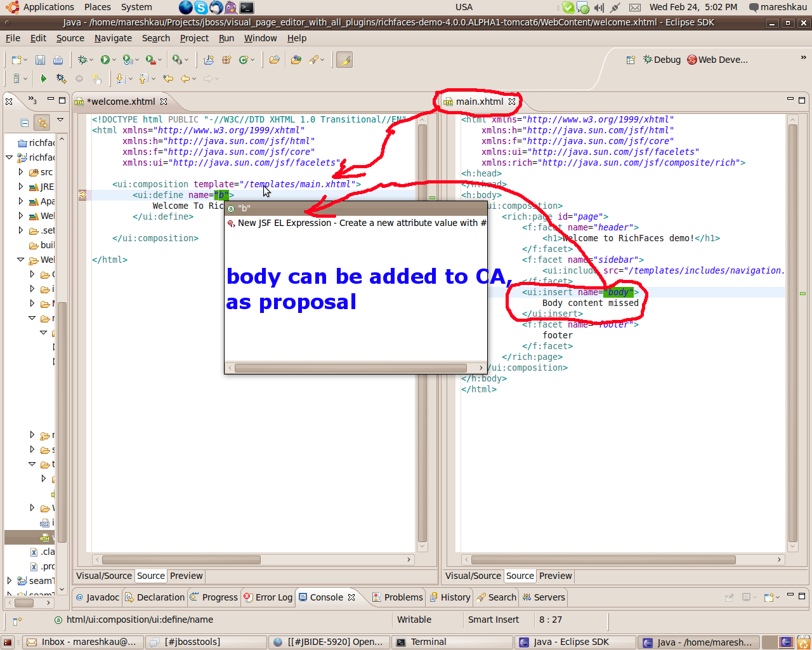
Task: Open the Run configurations dropdown arrow
Action: tap(114, 60)
